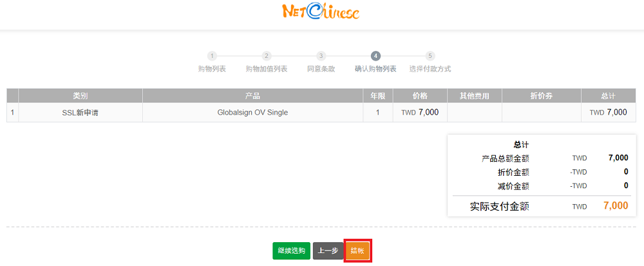
Task: Click the 7,000 value beside 产品总额金额
Action: 618,158
